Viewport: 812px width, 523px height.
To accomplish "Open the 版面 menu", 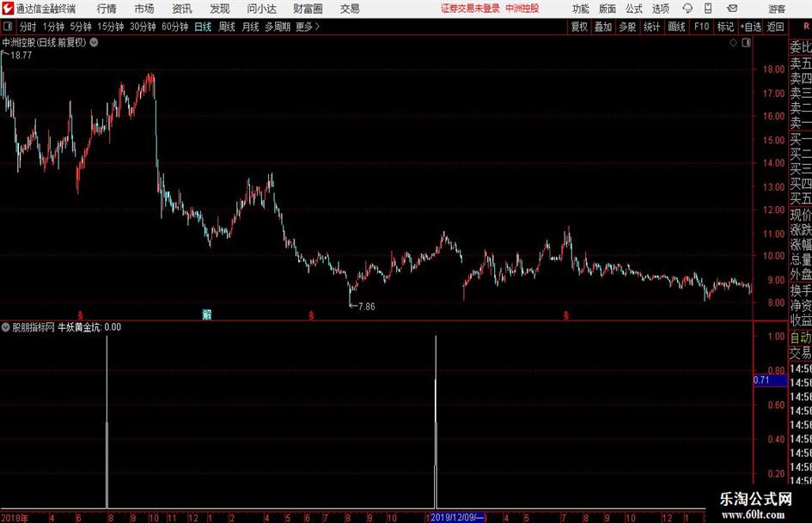I will [x=607, y=9].
